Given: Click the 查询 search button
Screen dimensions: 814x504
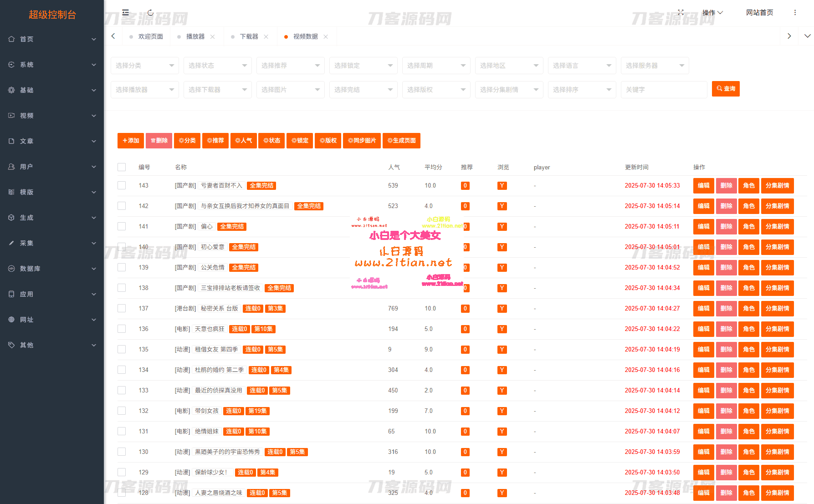Looking at the screenshot, I should pos(725,88).
